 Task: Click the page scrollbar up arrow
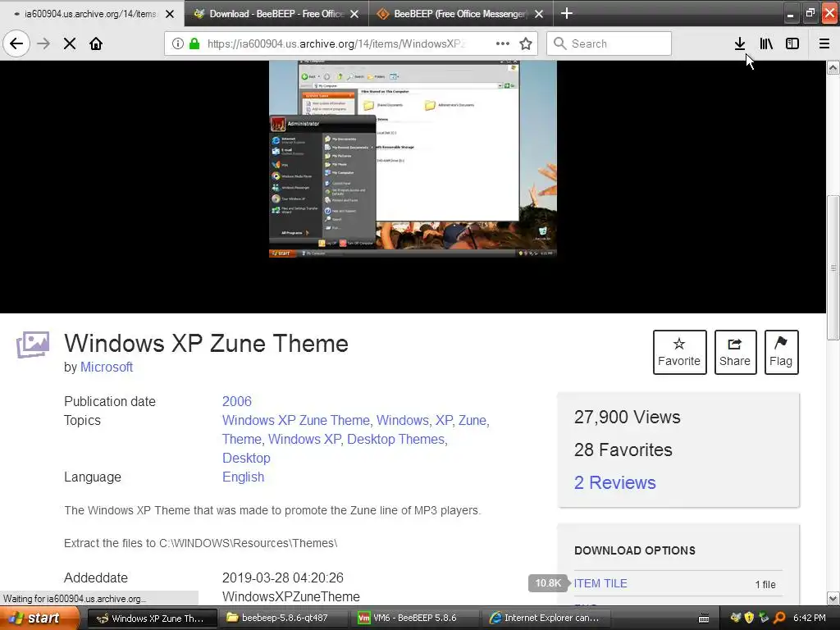pyautogui.click(x=833, y=67)
